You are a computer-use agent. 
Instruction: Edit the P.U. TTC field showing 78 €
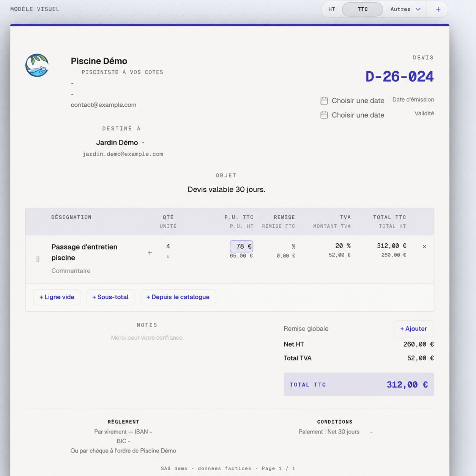click(241, 246)
